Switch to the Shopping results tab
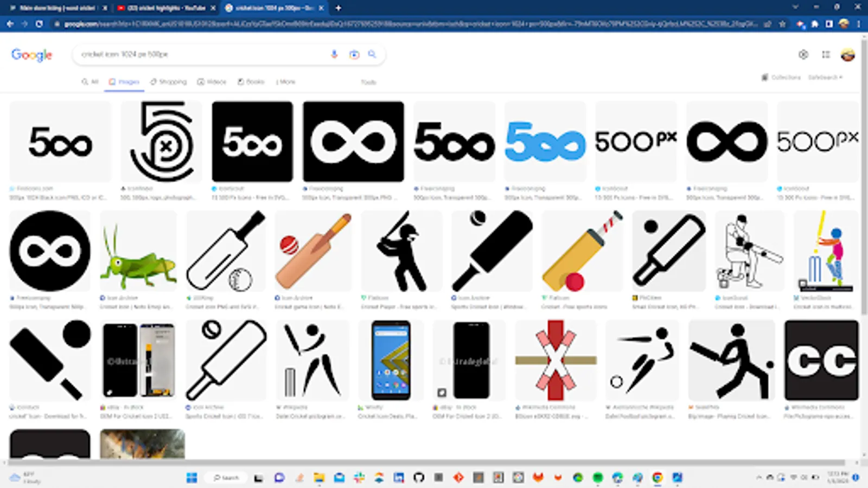This screenshot has height=488, width=868. coord(168,82)
